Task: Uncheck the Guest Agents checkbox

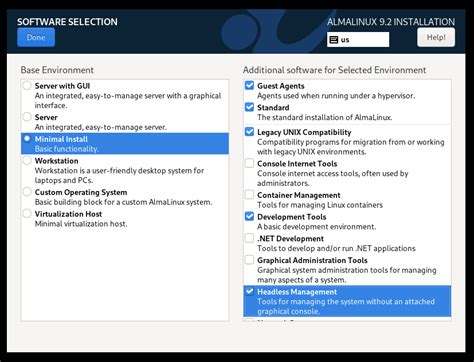Action: click(x=249, y=85)
